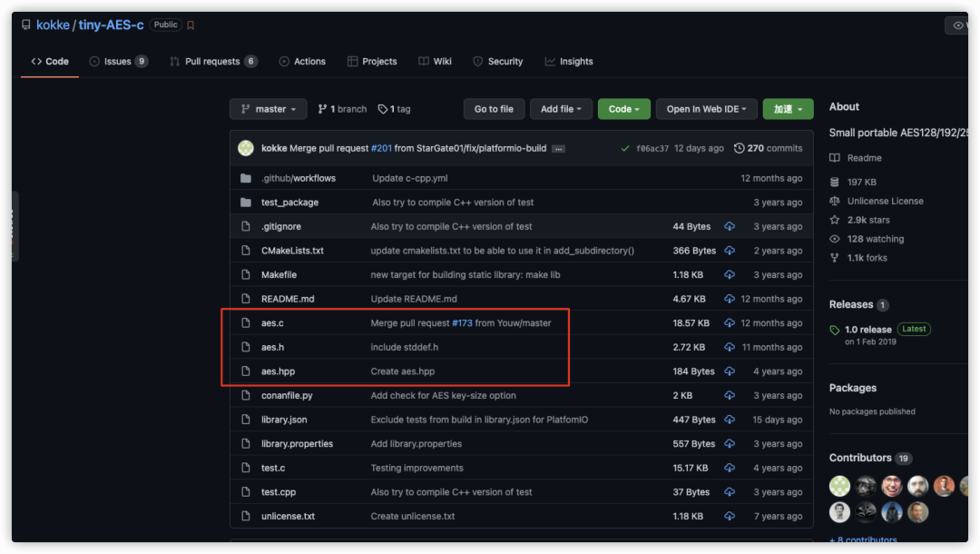Click download icon for unlicense.txt row
Viewport: 980px width, 554px height.
730,517
